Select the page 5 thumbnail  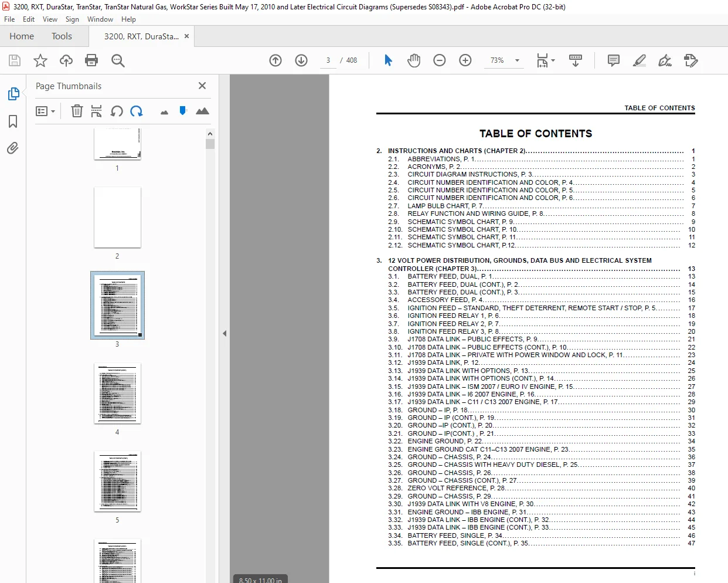pyautogui.click(x=117, y=482)
